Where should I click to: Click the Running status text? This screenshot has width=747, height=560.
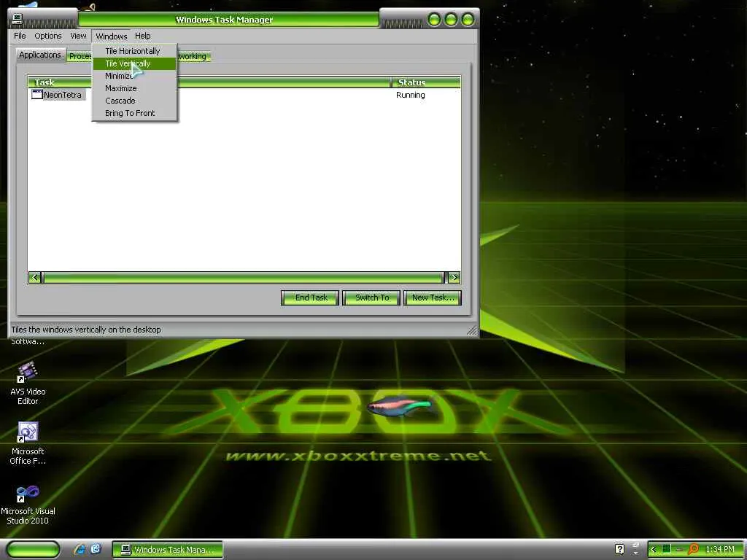tap(410, 95)
